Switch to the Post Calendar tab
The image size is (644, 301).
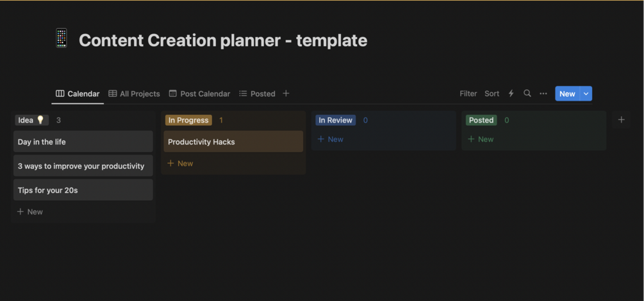[x=199, y=94]
